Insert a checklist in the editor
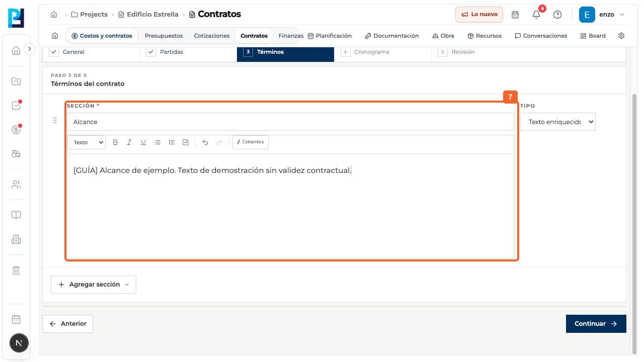 point(186,142)
